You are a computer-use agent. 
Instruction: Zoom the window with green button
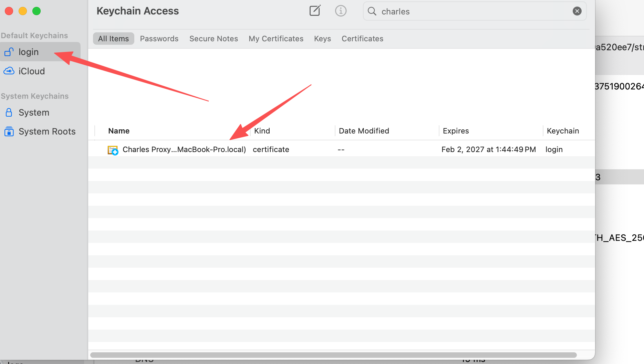click(x=37, y=11)
